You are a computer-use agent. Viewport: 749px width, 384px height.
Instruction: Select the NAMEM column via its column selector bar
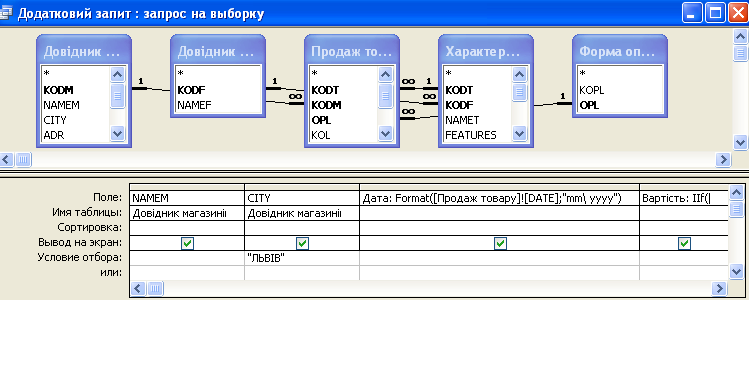click(187, 187)
